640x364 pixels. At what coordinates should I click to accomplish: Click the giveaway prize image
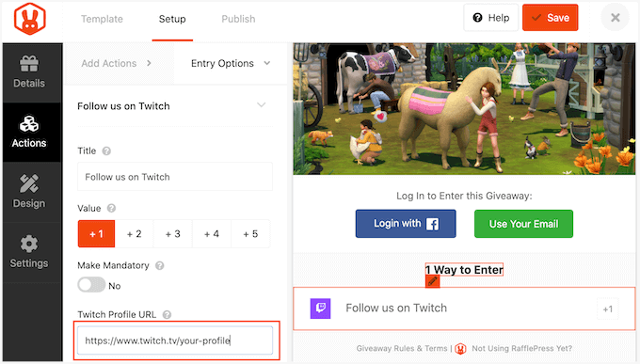coord(464,109)
